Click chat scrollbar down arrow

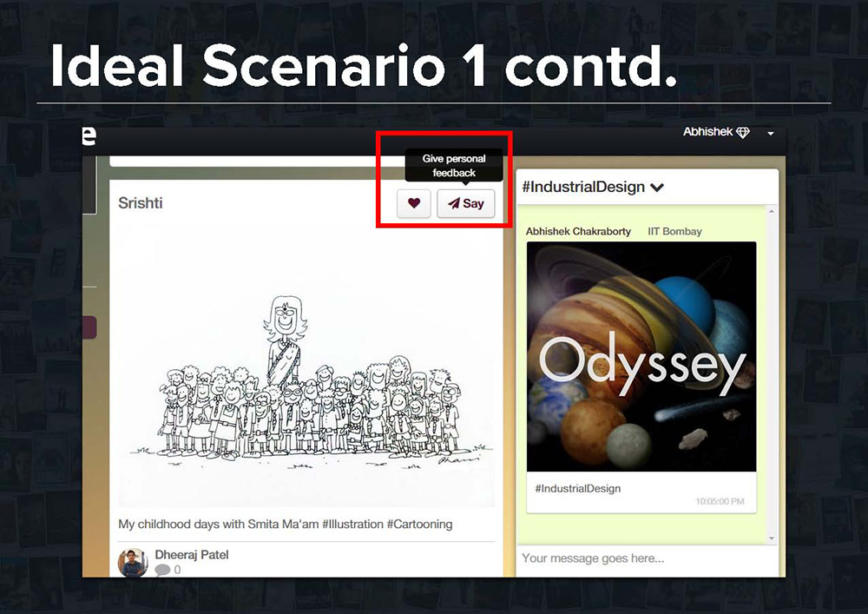pyautogui.click(x=773, y=538)
